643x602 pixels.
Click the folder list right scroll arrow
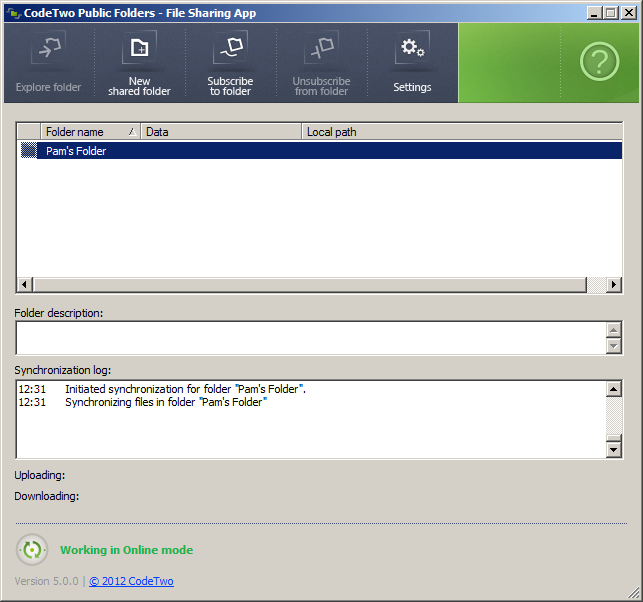coord(613,284)
